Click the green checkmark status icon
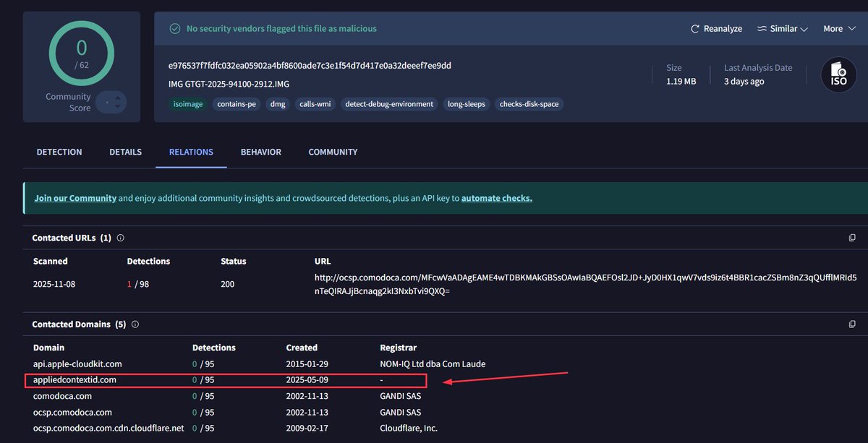 (174, 29)
